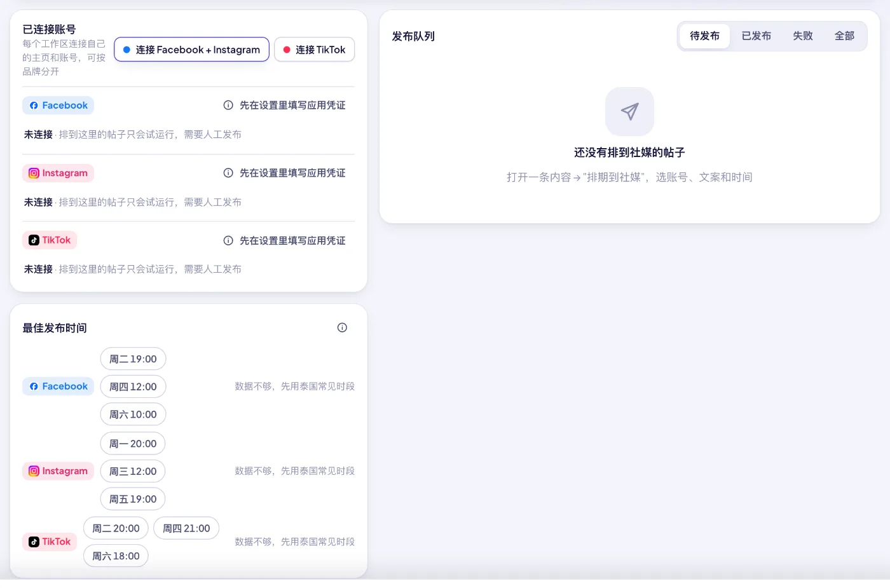Click the Instagram badge in best posting times
Viewport: 890px width, 588px height.
[x=58, y=471]
